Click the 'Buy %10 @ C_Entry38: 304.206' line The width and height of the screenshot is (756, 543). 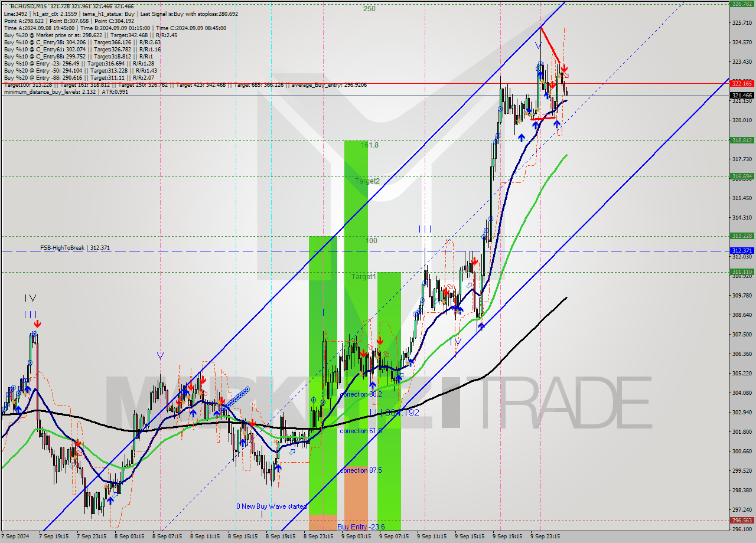coord(82,42)
